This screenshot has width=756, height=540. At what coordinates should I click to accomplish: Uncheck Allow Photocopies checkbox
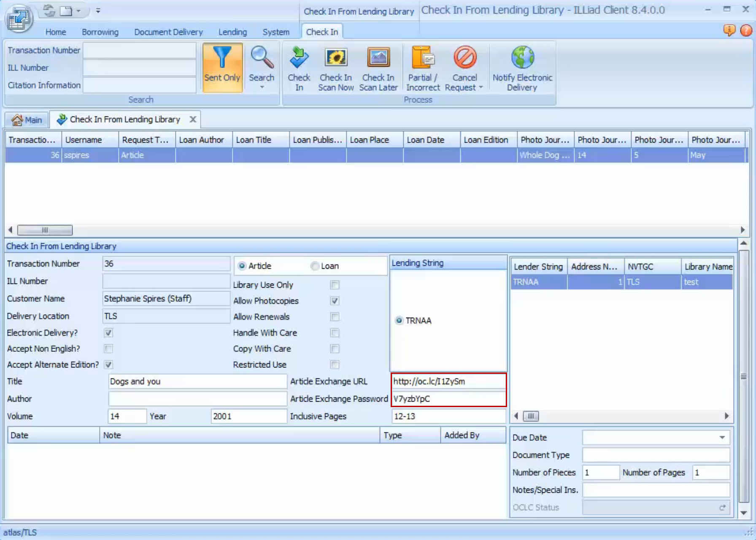tap(335, 301)
